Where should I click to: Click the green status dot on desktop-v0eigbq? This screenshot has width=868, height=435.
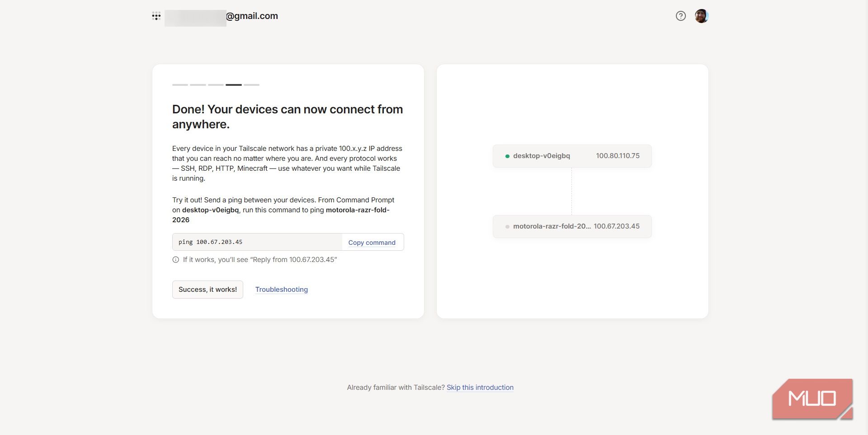point(507,156)
